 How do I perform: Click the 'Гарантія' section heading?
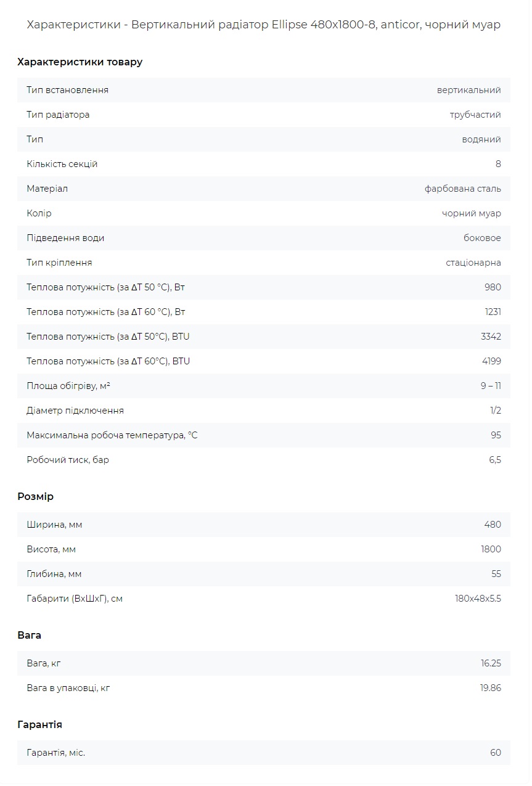39,724
